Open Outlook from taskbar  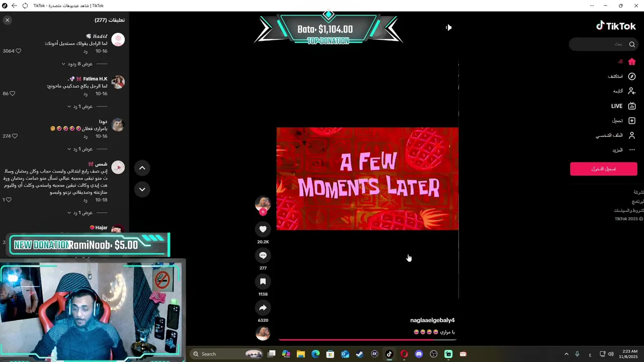point(345,354)
